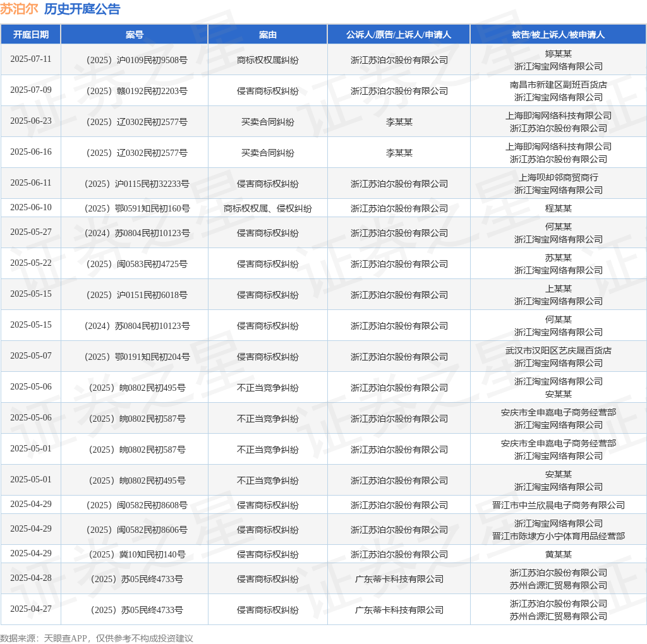Click the 历史开庭公告 heading
Screen dimensions: 647x644
[x=82, y=9]
